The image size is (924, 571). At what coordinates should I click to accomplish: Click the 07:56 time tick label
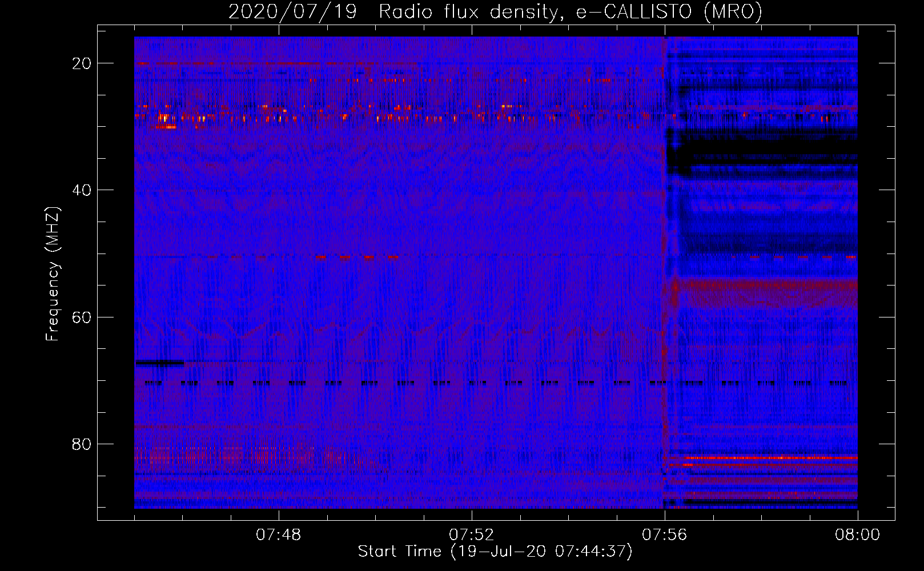coord(665,535)
